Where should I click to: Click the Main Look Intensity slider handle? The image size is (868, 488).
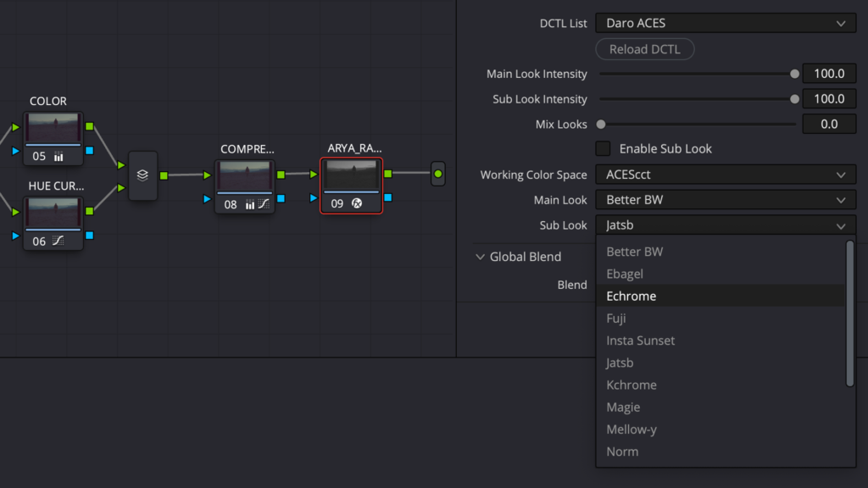tap(794, 75)
